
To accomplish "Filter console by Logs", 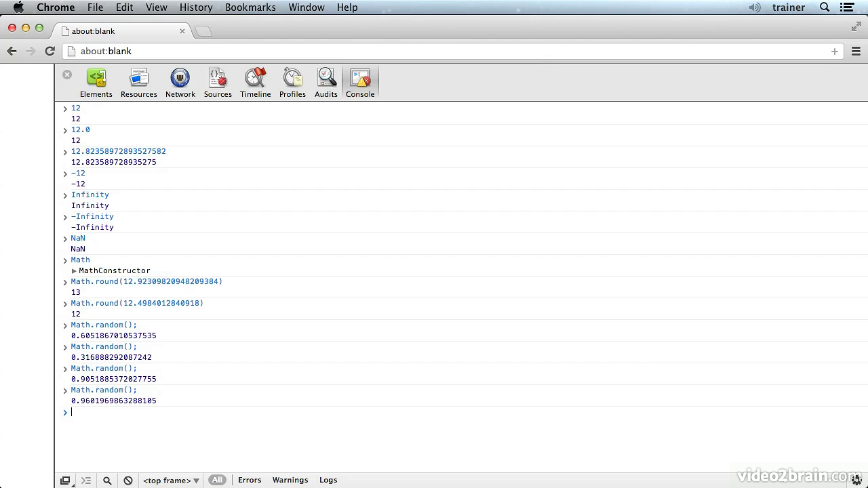I will [x=328, y=480].
